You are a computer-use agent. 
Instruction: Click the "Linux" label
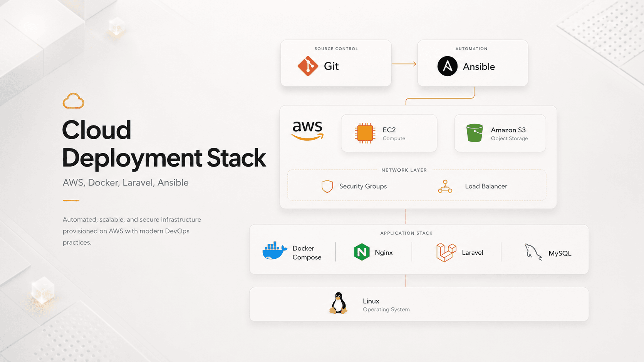click(371, 301)
